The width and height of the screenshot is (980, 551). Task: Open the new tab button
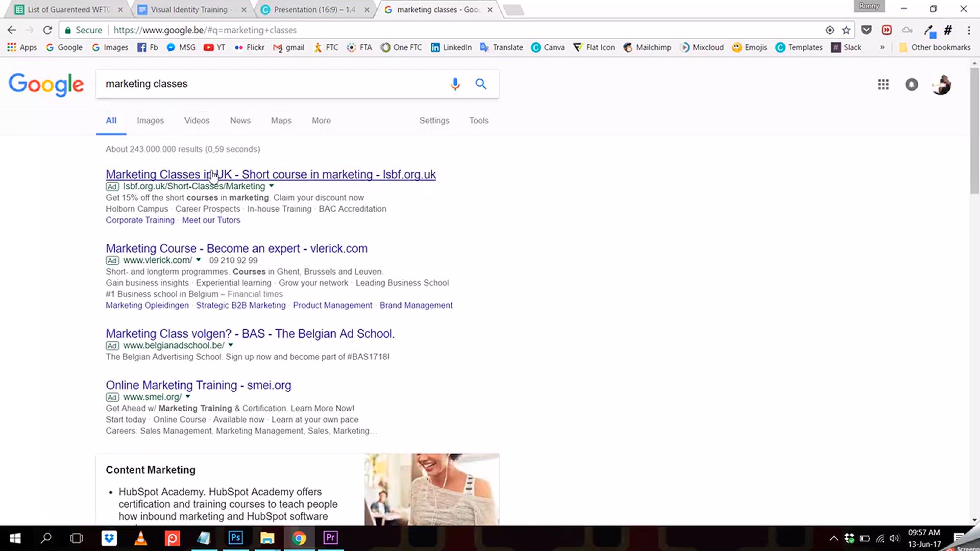pyautogui.click(x=513, y=10)
